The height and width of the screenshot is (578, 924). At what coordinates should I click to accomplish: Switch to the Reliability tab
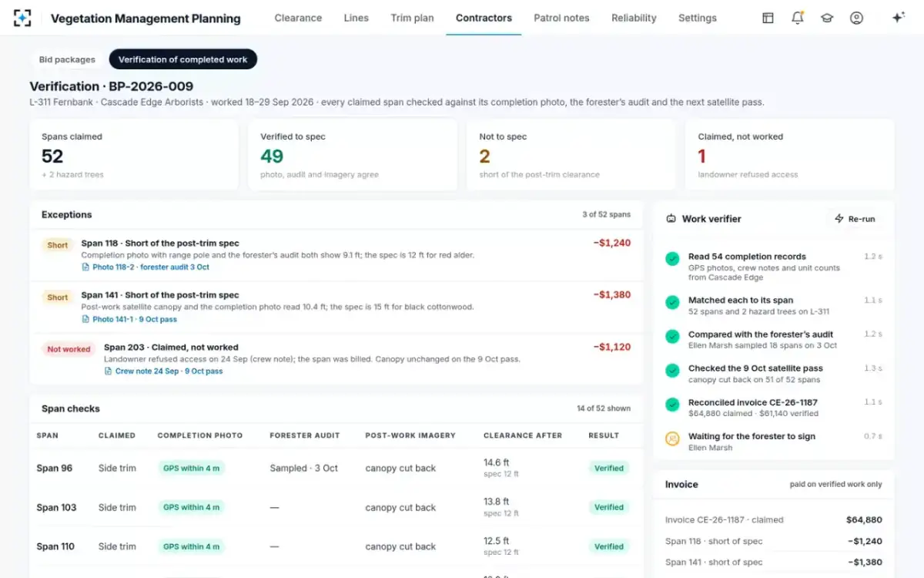pyautogui.click(x=634, y=18)
